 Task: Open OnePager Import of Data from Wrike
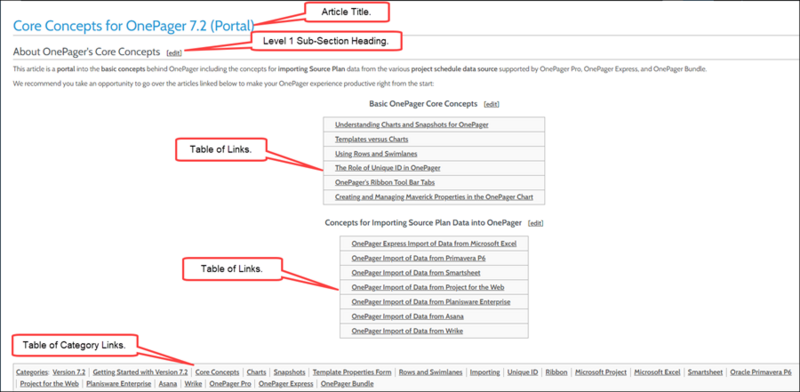point(407,331)
